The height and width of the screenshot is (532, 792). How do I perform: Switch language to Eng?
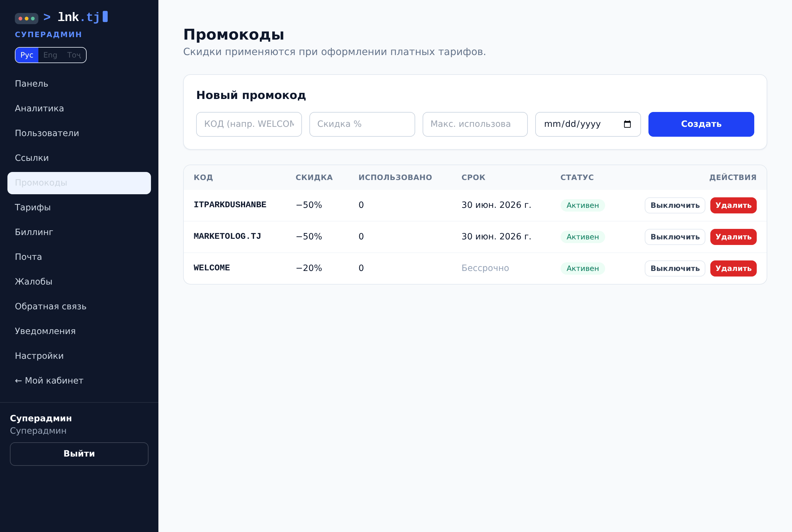coord(50,55)
